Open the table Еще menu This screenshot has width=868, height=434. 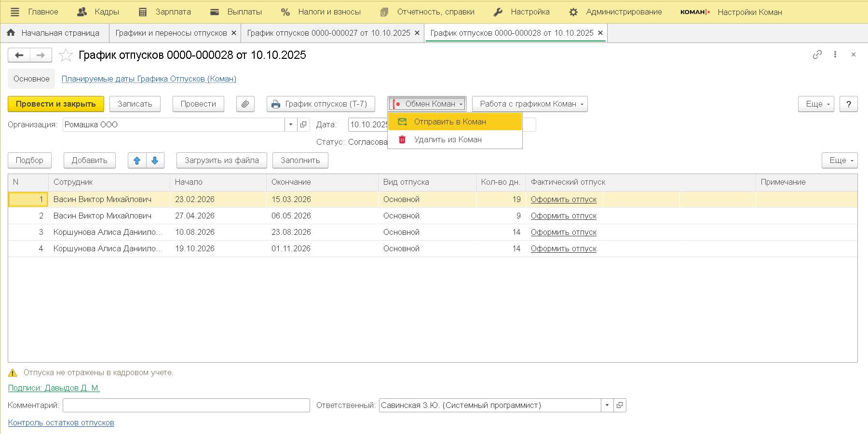pos(839,161)
